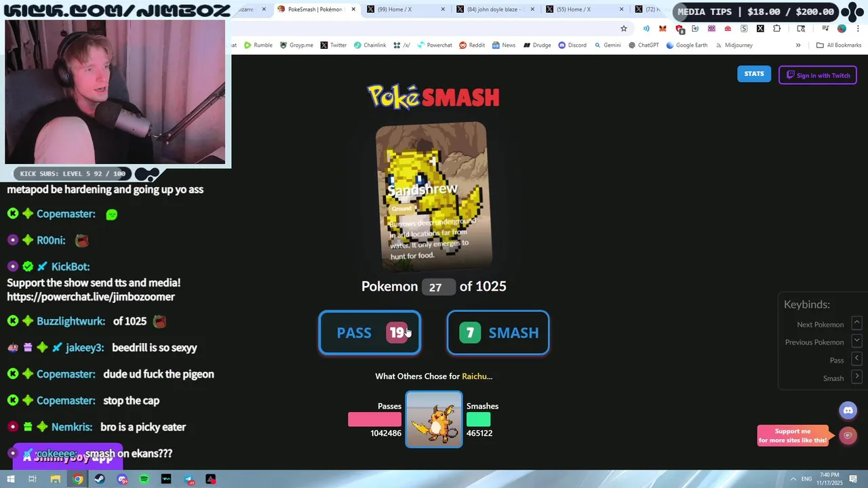Click the Raichu thumbnail in results
Image resolution: width=868 pixels, height=488 pixels.
click(434, 420)
